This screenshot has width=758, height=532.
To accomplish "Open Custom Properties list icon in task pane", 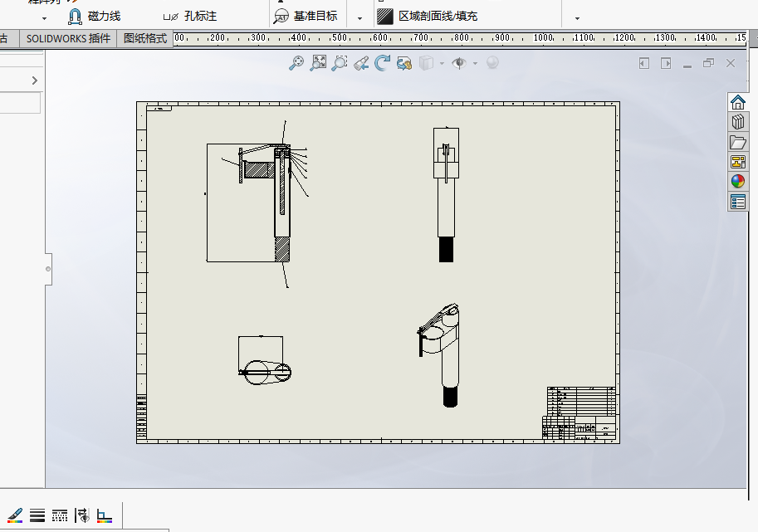I will (x=738, y=202).
